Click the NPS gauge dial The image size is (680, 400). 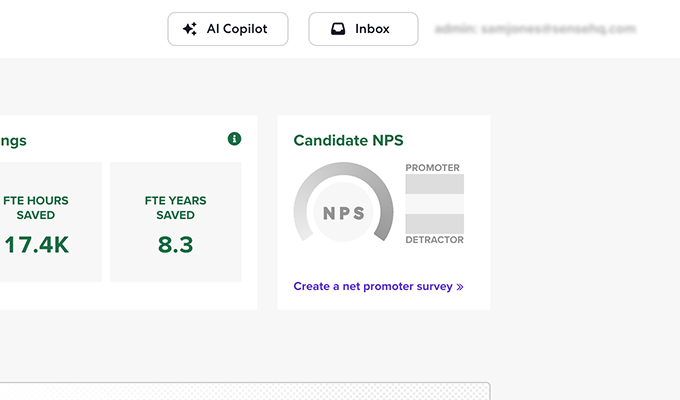(x=343, y=202)
